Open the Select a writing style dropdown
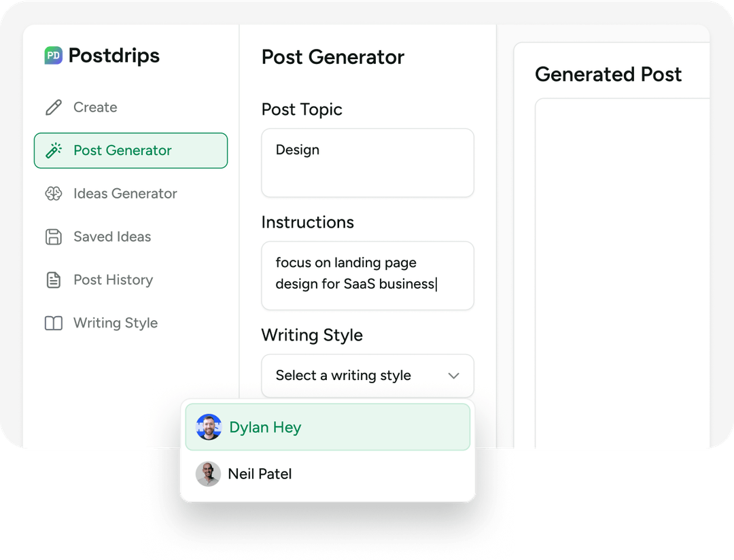This screenshot has height=560, width=734. [367, 375]
